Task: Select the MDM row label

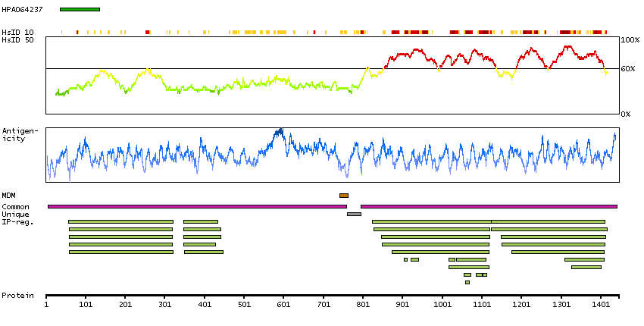Action: coord(9,196)
